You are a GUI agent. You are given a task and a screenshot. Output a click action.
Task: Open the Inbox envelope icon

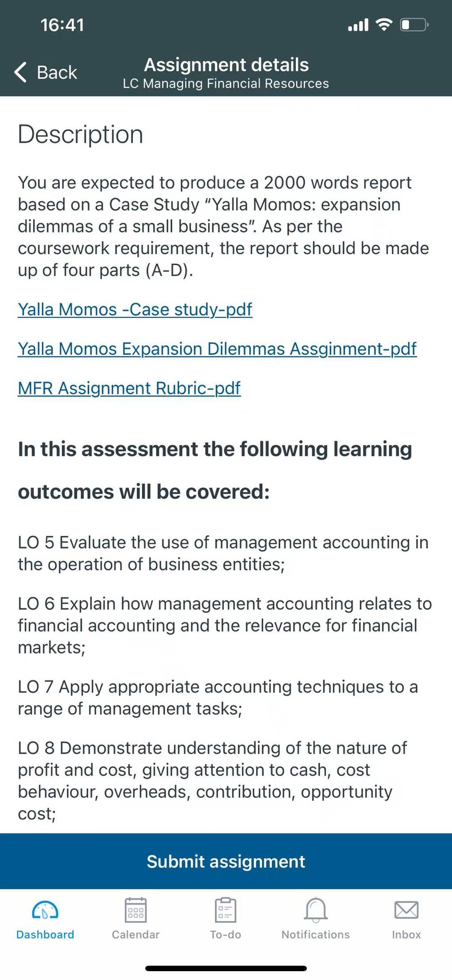click(406, 910)
